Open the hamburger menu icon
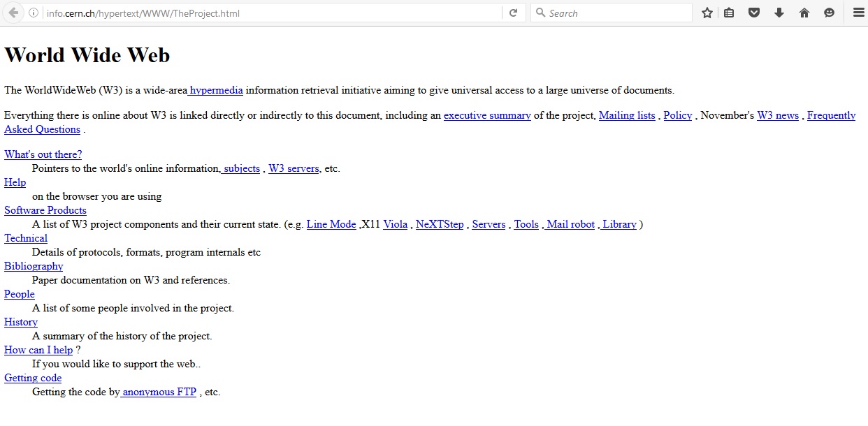Viewport: 868px width, 426px height. coord(858,13)
